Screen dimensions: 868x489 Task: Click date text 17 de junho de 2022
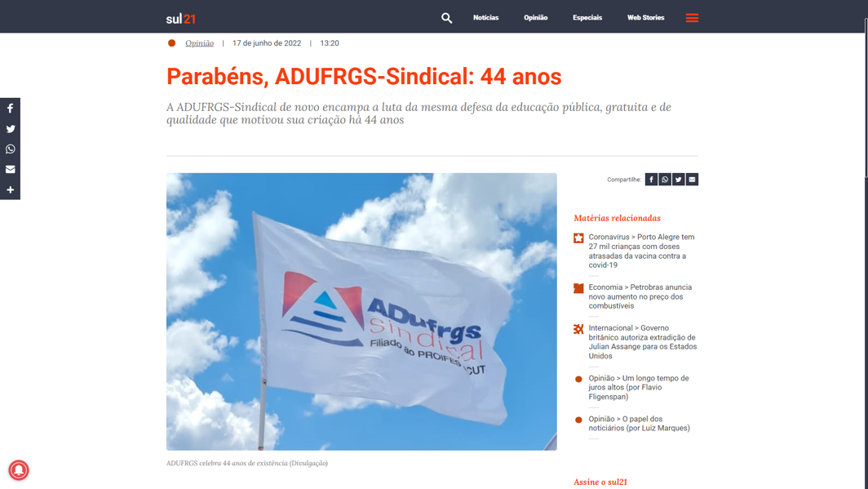pyautogui.click(x=267, y=43)
